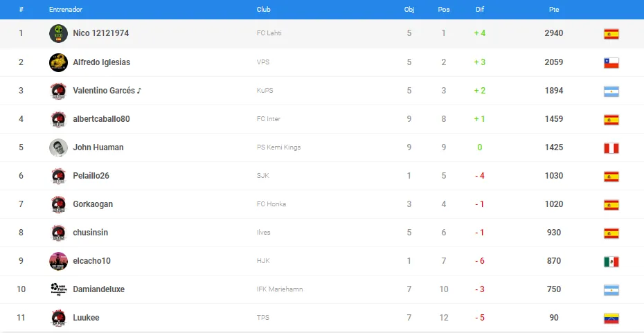
Task: Click the - 6 difference value
Action: [480, 261]
